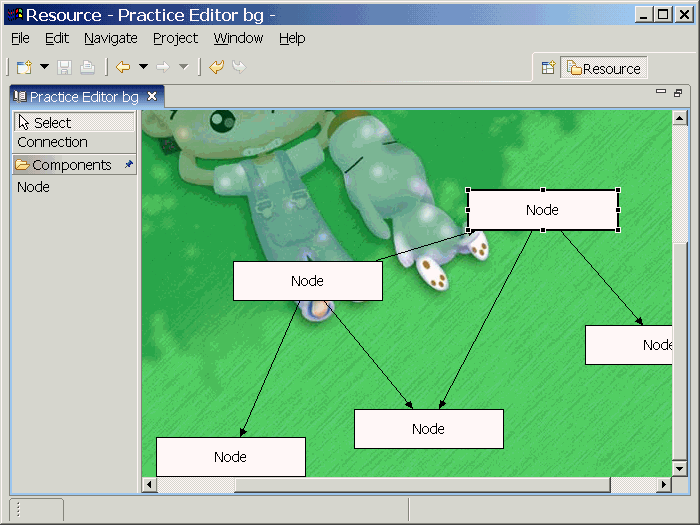The width and height of the screenshot is (700, 525).
Task: Click the yellow Back arrow icon
Action: click(123, 68)
